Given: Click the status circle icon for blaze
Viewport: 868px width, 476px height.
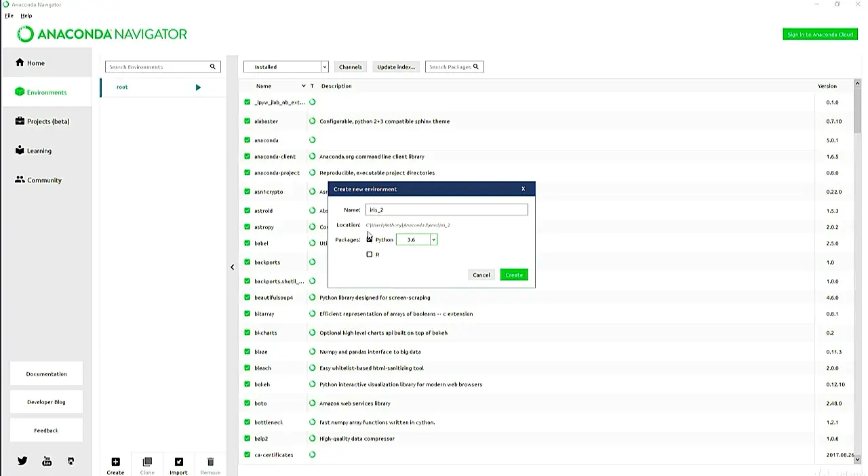Looking at the screenshot, I should tap(313, 352).
